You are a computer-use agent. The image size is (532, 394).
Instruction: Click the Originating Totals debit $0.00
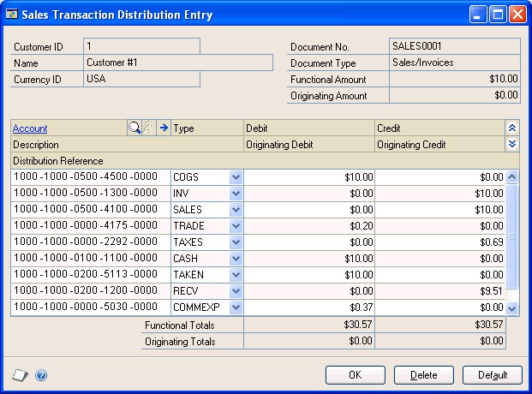(x=309, y=341)
